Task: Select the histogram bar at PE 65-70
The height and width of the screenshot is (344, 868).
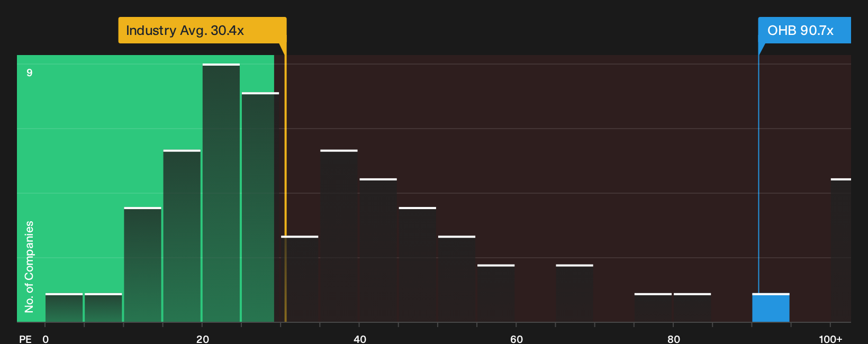Action: tap(574, 293)
